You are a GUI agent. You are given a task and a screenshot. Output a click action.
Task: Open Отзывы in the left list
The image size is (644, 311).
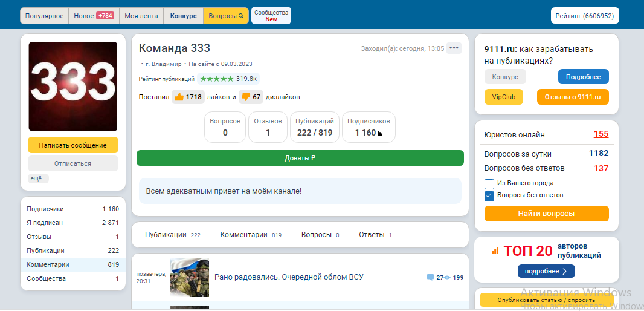click(x=73, y=237)
